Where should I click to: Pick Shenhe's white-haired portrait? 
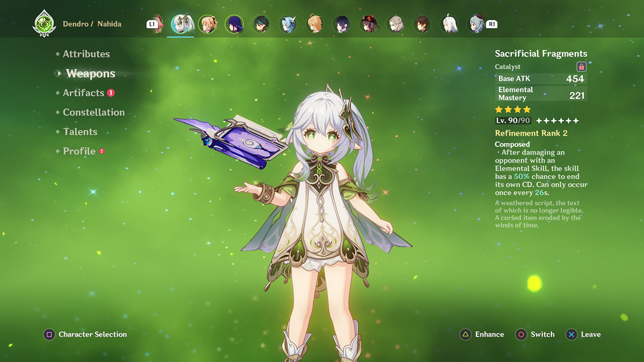[449, 24]
